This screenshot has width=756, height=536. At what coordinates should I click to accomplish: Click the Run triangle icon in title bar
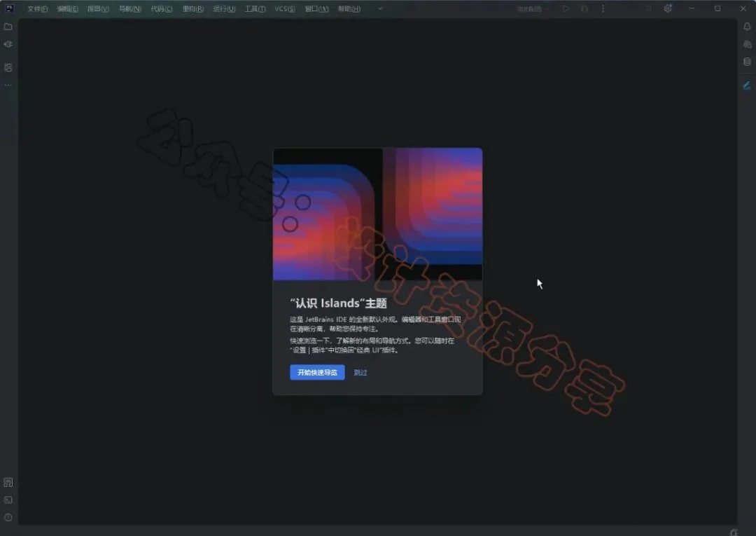click(566, 8)
